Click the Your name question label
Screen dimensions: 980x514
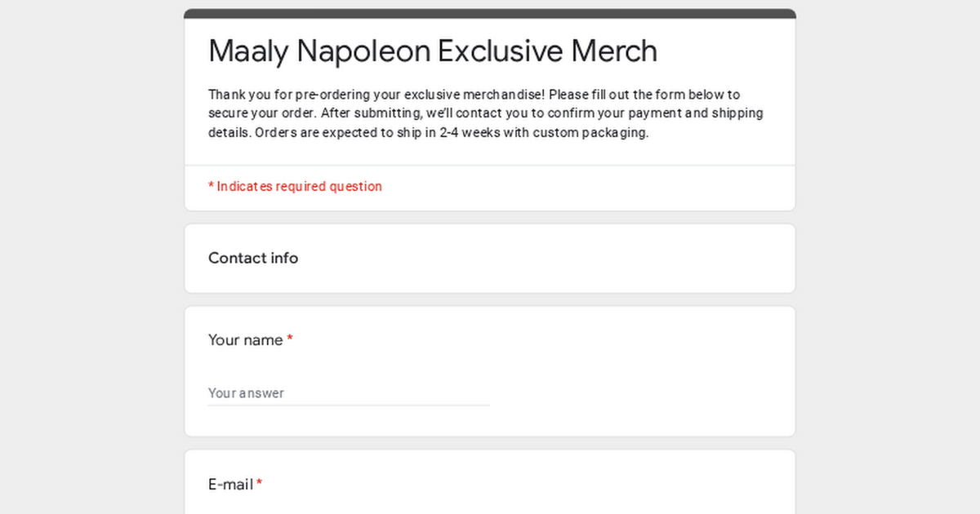click(x=244, y=339)
